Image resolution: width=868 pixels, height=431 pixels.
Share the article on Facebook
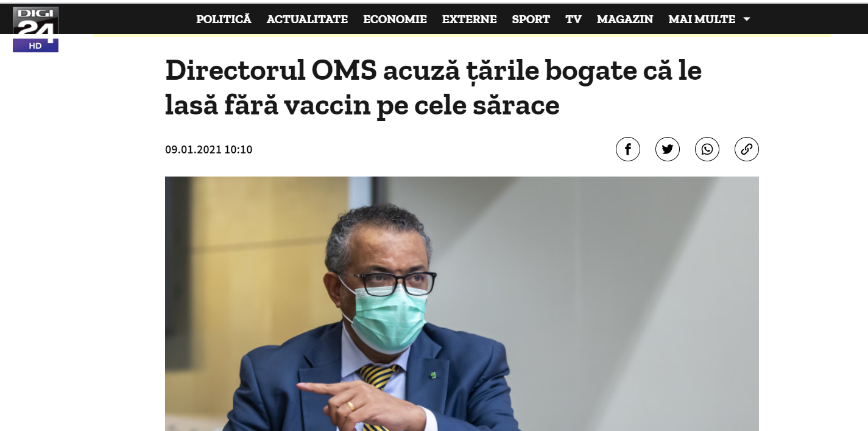click(627, 149)
